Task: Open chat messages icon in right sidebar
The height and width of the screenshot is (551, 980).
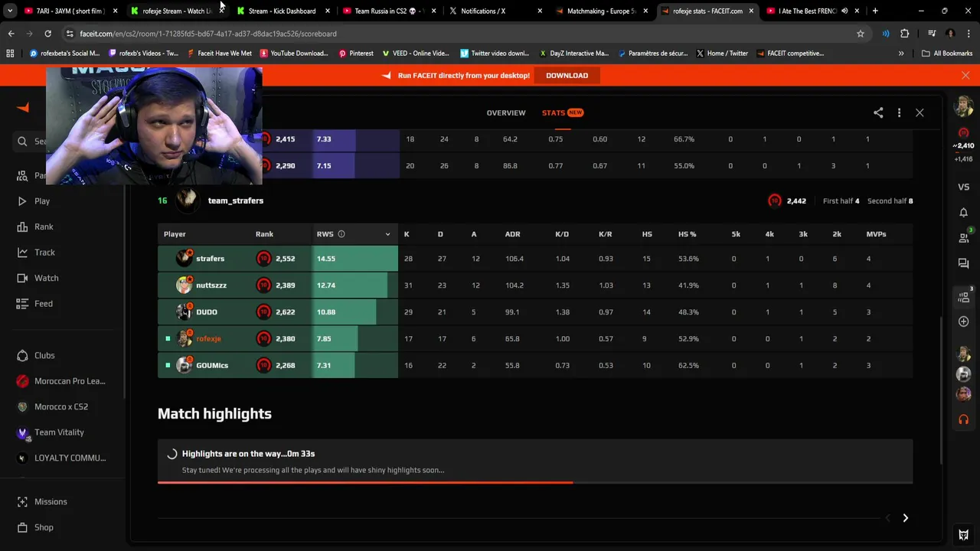Action: 964,263
